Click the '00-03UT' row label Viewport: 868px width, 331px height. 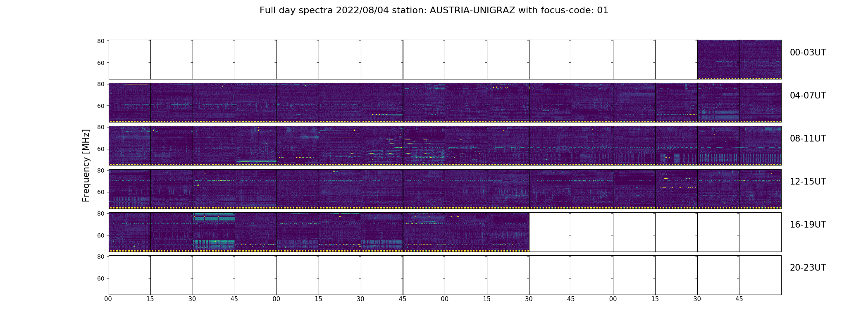pos(808,53)
